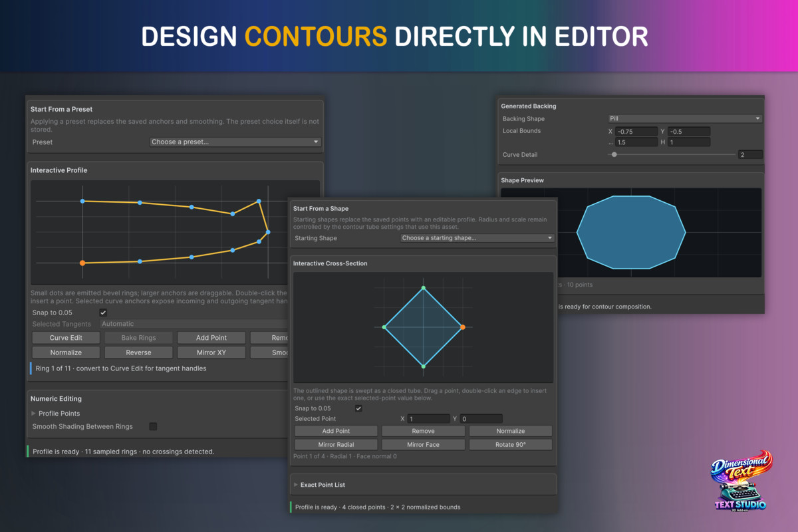The height and width of the screenshot is (532, 798).
Task: Select the orange point on the diamond cross-section
Action: pos(463,327)
